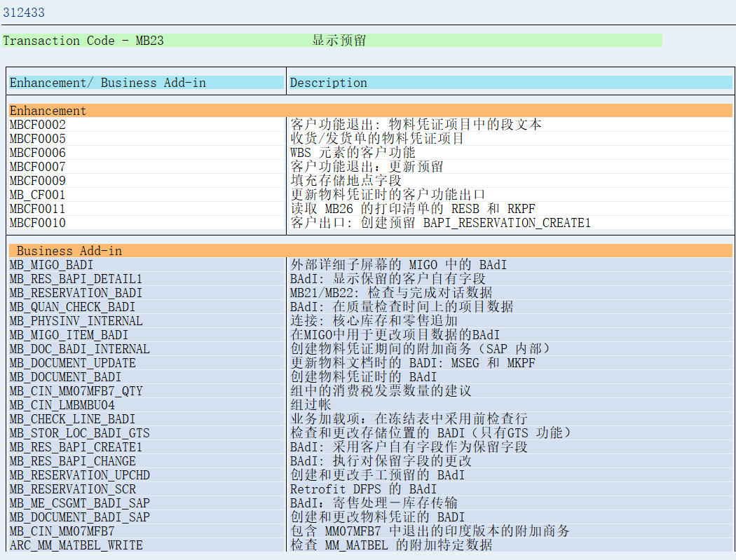Select BAdI MB_ME_CSGMT_BADI_SAP
Viewport: 736px width, 560px height.
coord(79,503)
